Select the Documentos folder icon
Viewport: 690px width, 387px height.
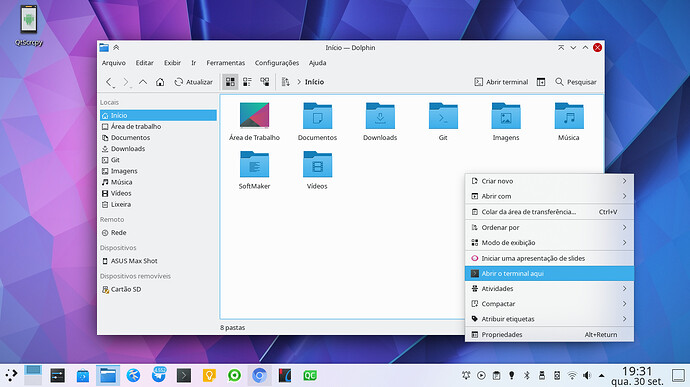[x=317, y=115]
